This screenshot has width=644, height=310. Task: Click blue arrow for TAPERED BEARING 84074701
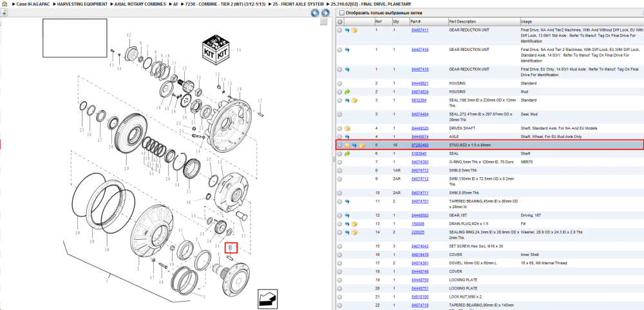click(347, 202)
